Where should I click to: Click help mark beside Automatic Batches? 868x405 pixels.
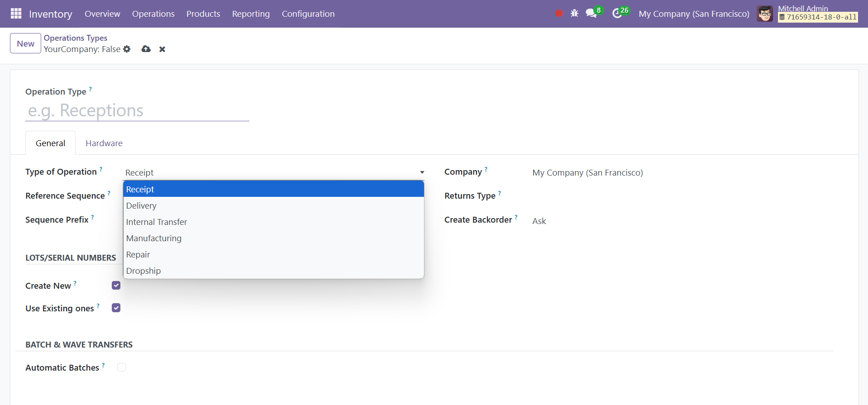(x=103, y=365)
